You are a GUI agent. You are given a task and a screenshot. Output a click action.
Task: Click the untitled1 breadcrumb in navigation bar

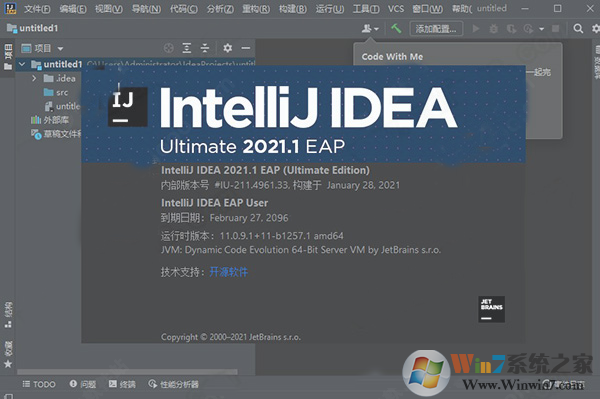(33, 28)
